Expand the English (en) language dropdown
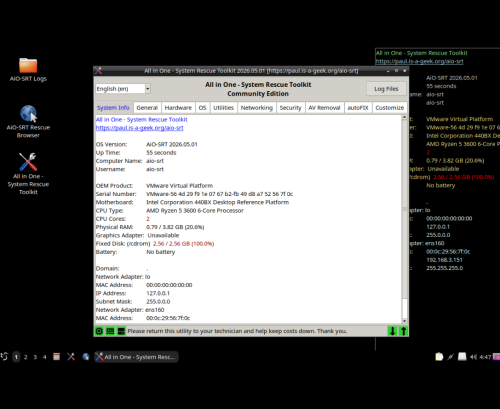The height and width of the screenshot is (409, 500). 123,89
